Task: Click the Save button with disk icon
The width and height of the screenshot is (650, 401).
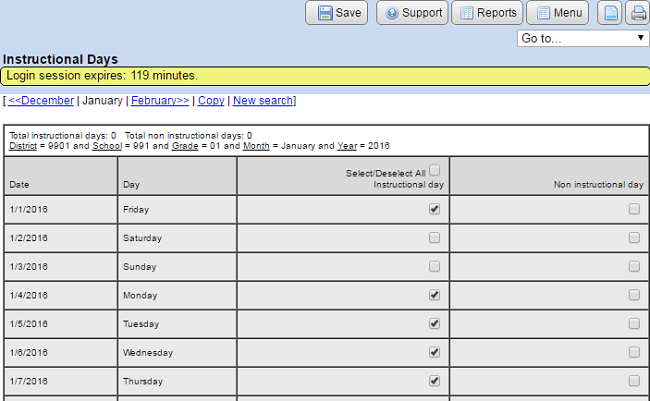Action: (x=338, y=13)
